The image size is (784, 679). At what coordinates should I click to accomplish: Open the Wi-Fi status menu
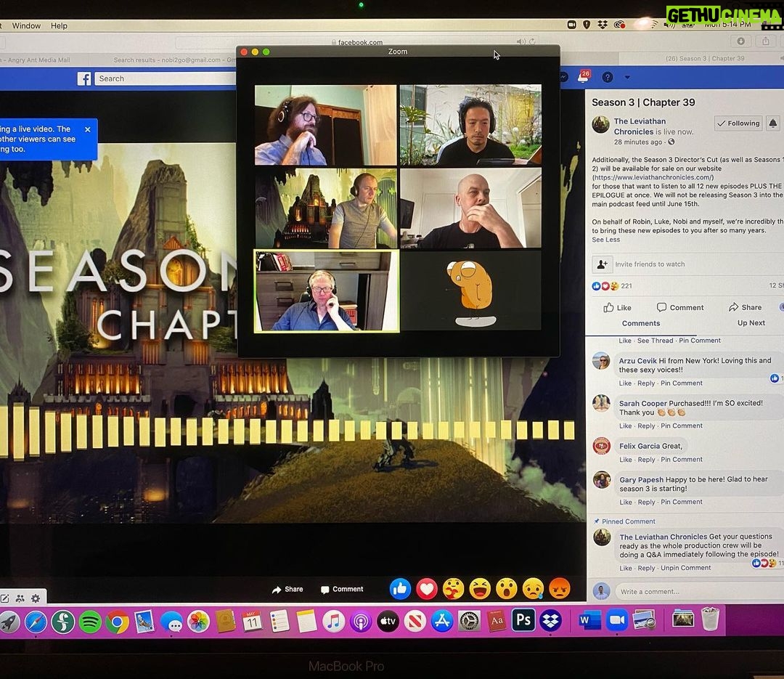click(653, 24)
